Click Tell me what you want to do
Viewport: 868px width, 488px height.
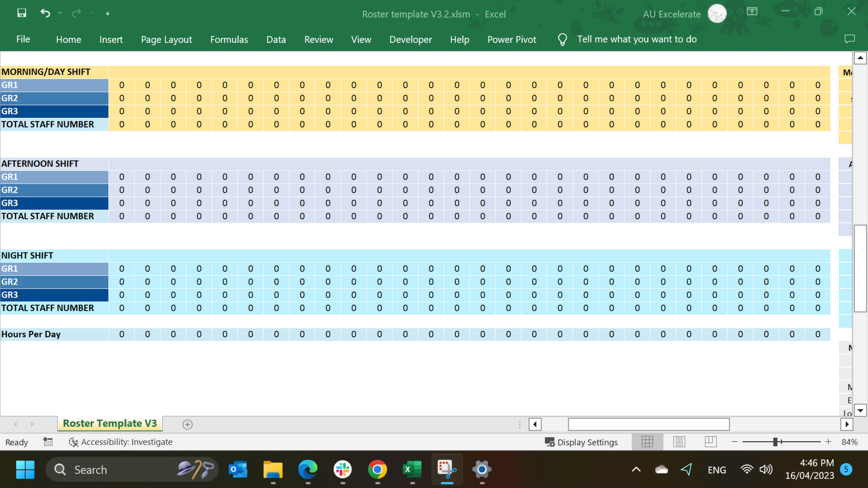point(637,39)
